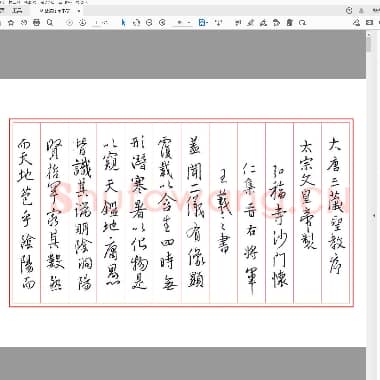Click the trash can icon in toolbar
Image resolution: width=380 pixels, height=380 pixels.
(x=289, y=23)
